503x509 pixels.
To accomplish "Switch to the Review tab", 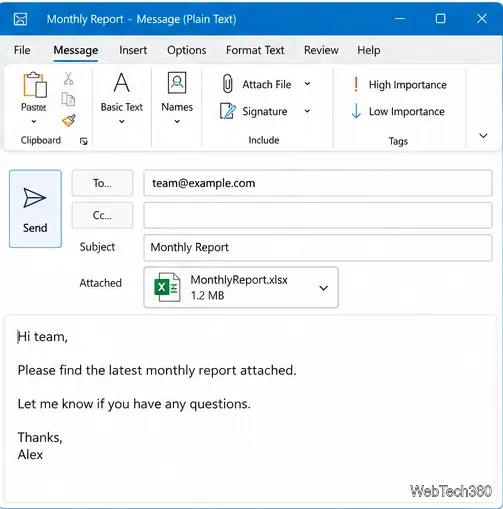I will [321, 50].
